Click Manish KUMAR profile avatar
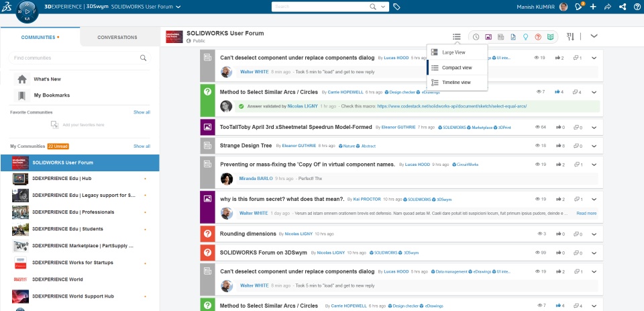 click(x=563, y=7)
